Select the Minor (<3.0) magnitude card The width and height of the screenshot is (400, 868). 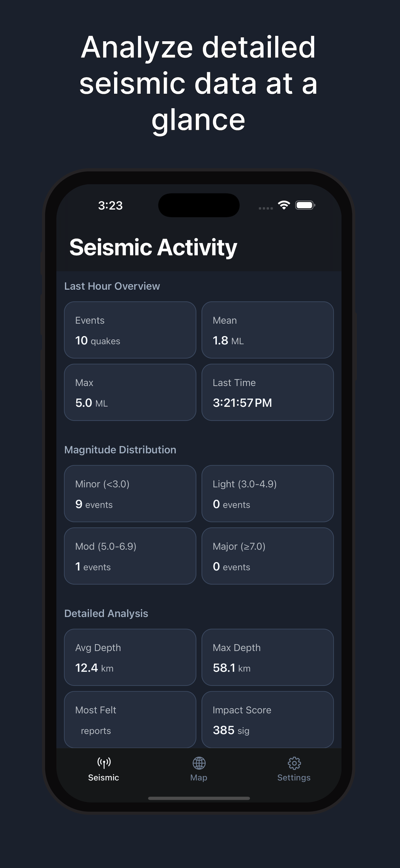(130, 494)
